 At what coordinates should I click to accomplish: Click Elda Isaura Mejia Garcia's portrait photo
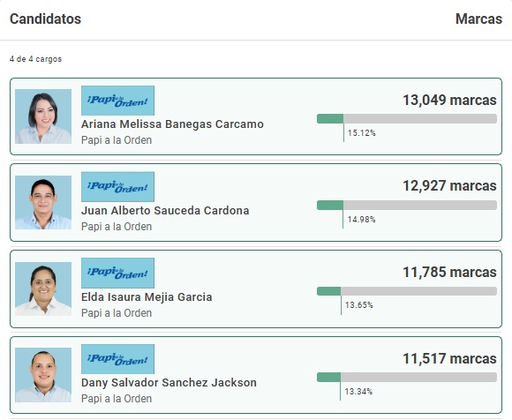43,289
